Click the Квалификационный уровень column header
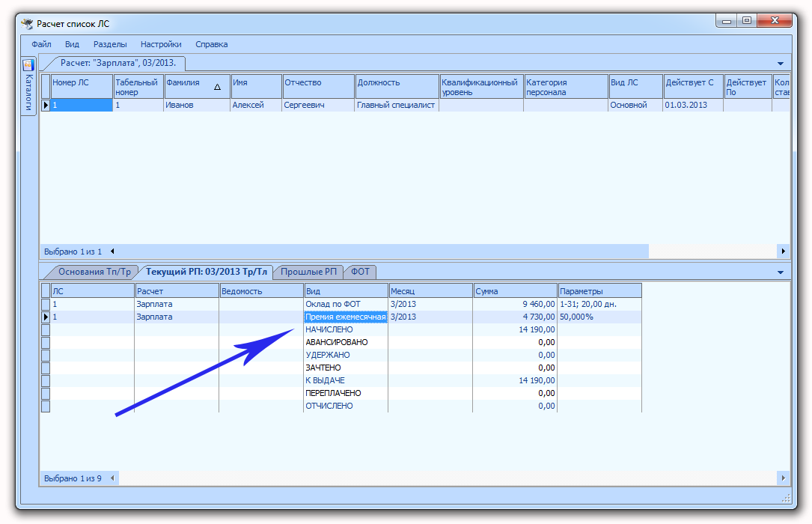The image size is (812, 524). [x=482, y=87]
